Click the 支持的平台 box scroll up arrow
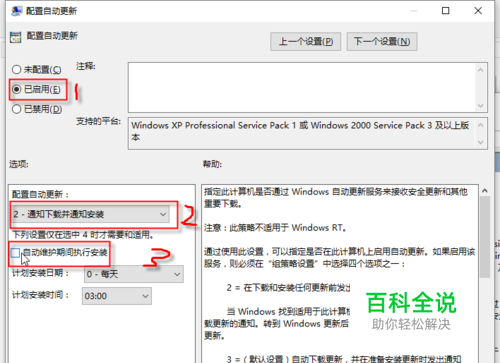The height and width of the screenshot is (363, 500). pos(481,125)
